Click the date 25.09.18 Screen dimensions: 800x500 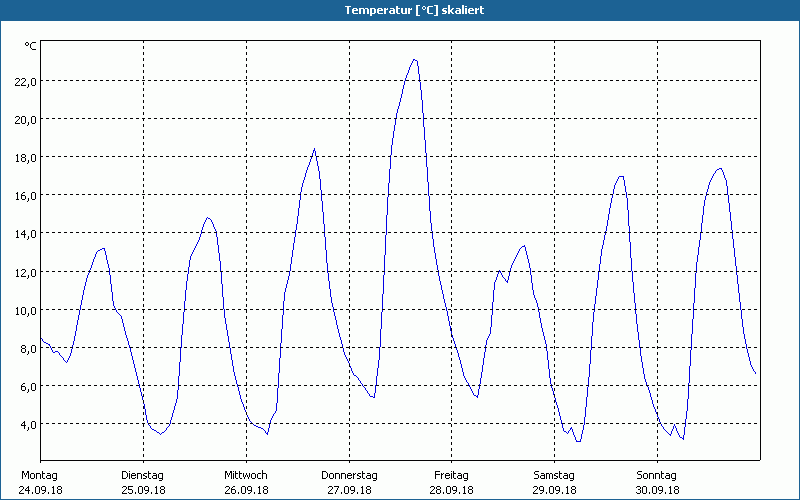[143, 490]
